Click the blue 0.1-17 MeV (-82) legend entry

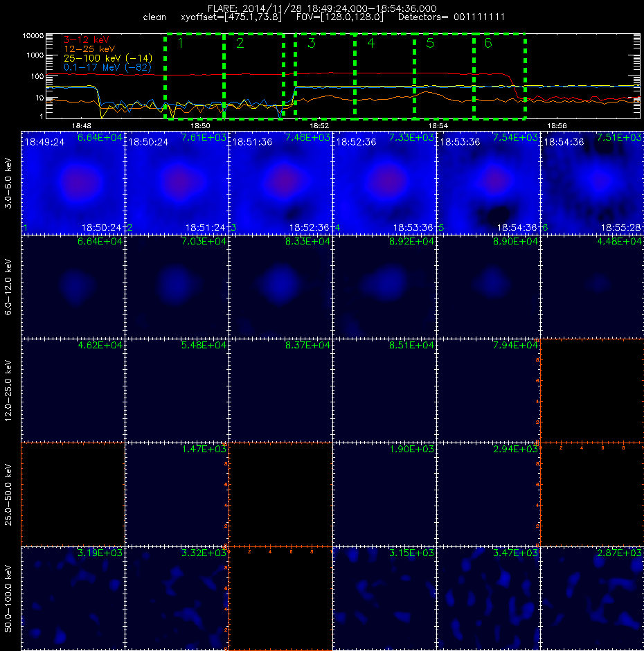[107, 67]
